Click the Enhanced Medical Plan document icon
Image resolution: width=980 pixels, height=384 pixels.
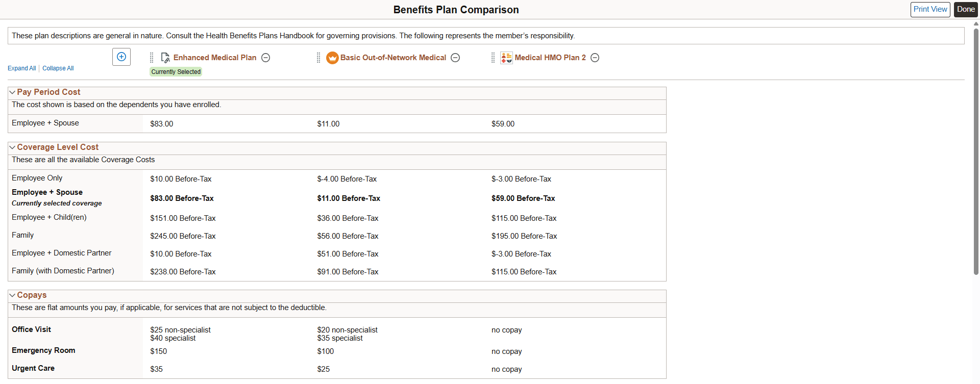click(165, 58)
